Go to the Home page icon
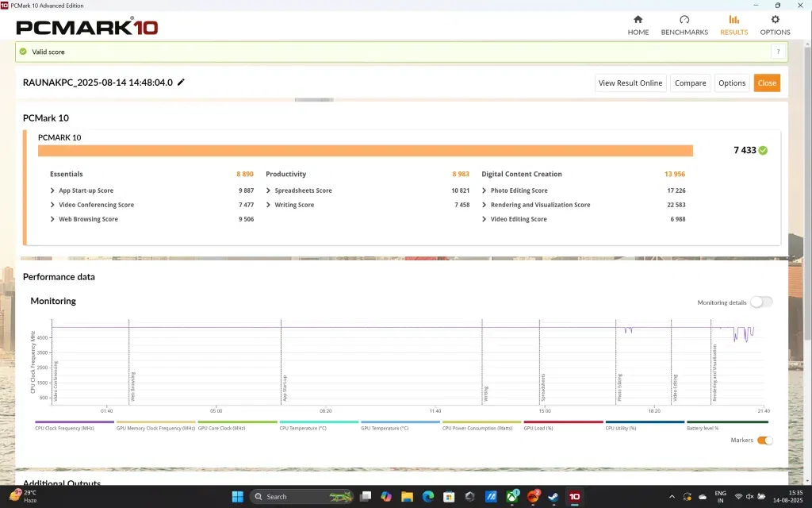This screenshot has height=508, width=812. (x=638, y=20)
